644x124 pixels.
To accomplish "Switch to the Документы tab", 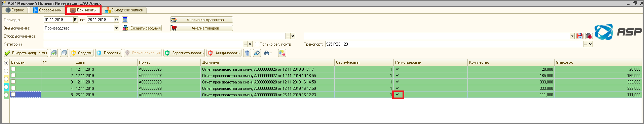I will [83, 10].
